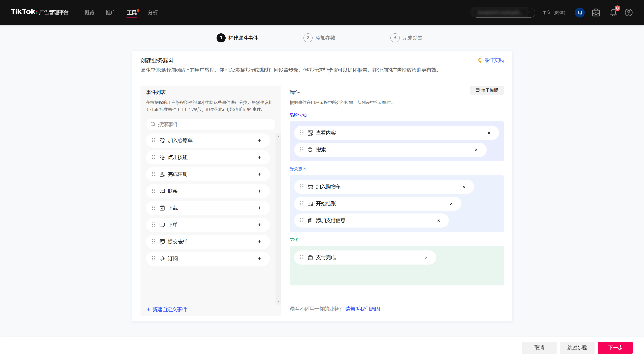Add 点击按钮 event via plus icon

click(259, 157)
